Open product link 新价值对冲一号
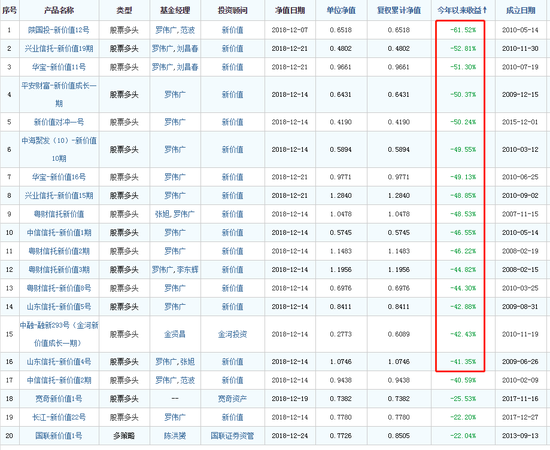Viewport: 550px width, 450px height. 59,122
